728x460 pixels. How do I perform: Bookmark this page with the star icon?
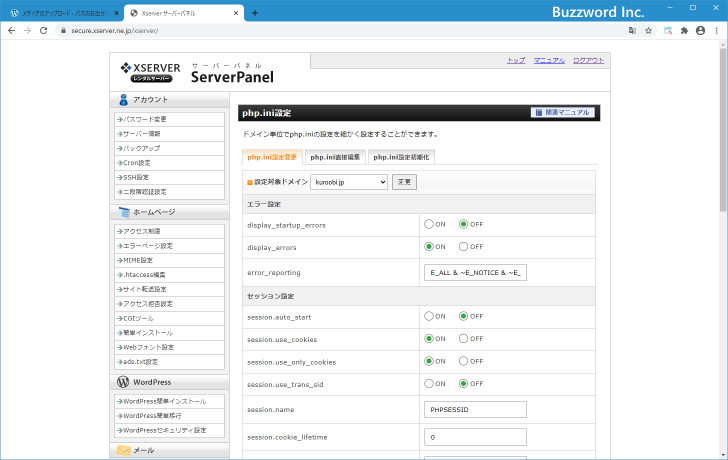pyautogui.click(x=649, y=31)
